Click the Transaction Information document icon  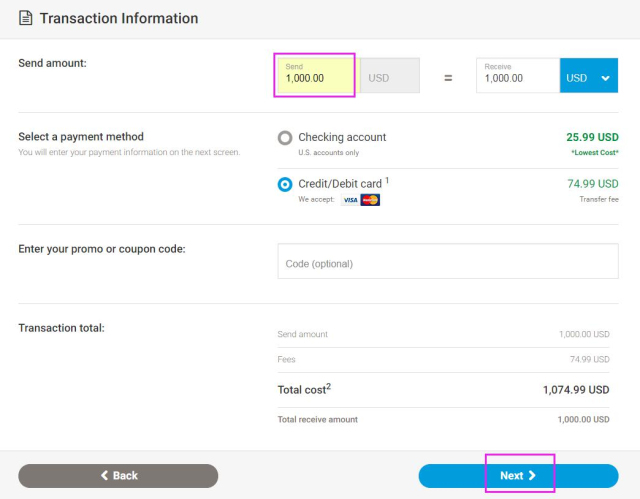(25, 19)
